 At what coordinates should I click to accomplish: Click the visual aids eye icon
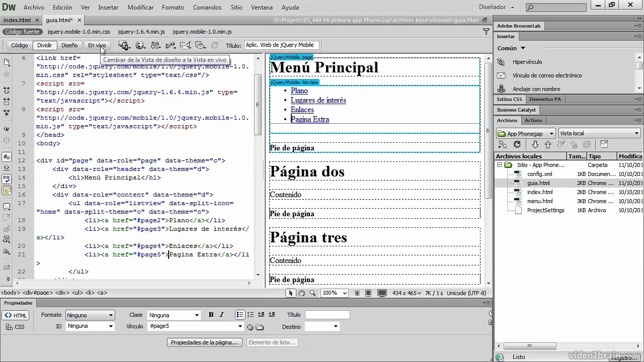click(x=200, y=45)
